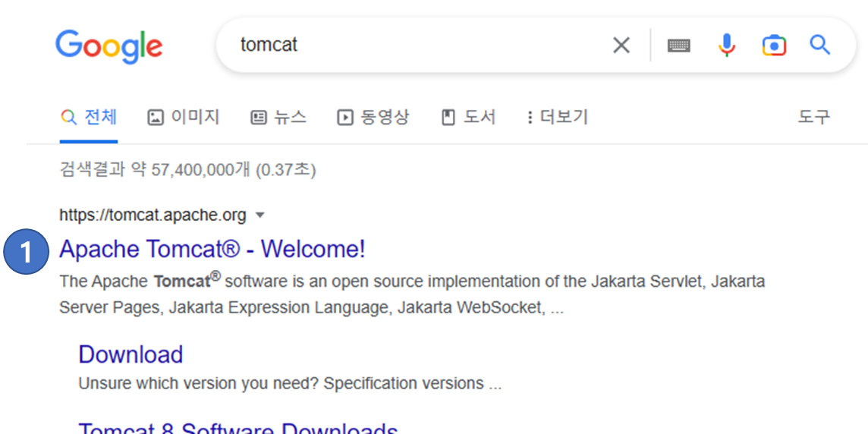
Task: Click the blue magnifier search icon
Action: (x=820, y=45)
